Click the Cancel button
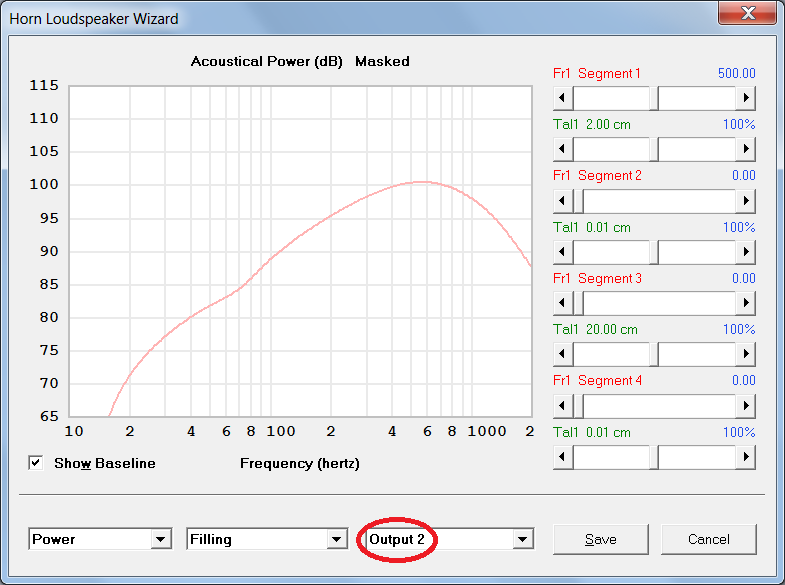This screenshot has height=585, width=785. pos(708,539)
